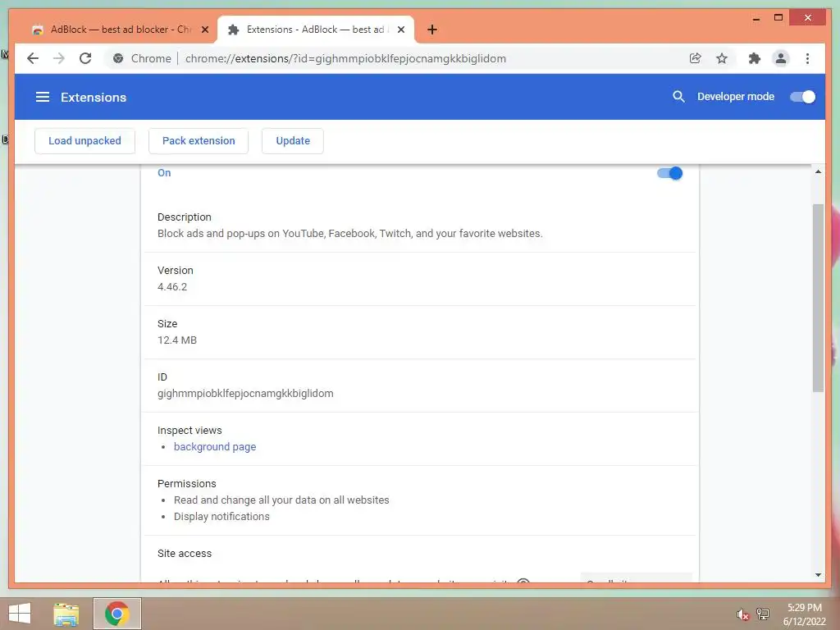Click Load unpacked button
The width and height of the screenshot is (840, 630).
[x=84, y=141]
